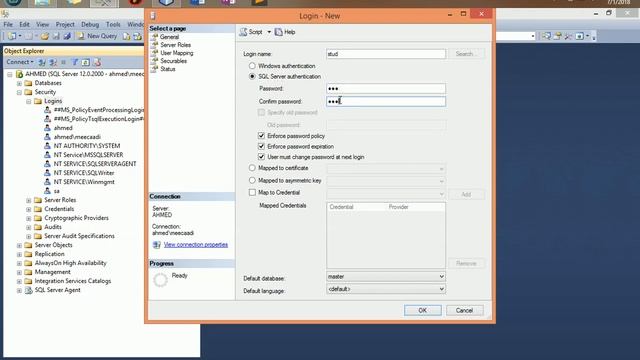Viewport: 640px width, 360px height.
Task: Collapse the Security node in Object Explorer
Action: click(19, 92)
